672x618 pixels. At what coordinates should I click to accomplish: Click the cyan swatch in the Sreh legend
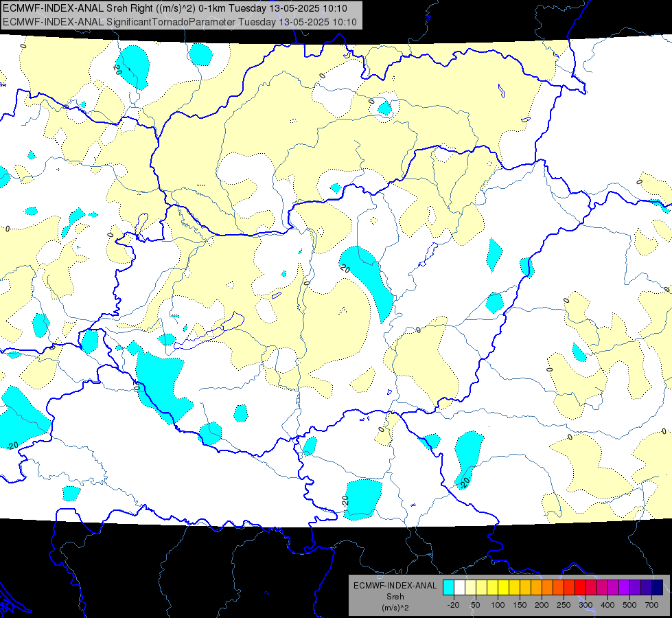[x=449, y=588]
